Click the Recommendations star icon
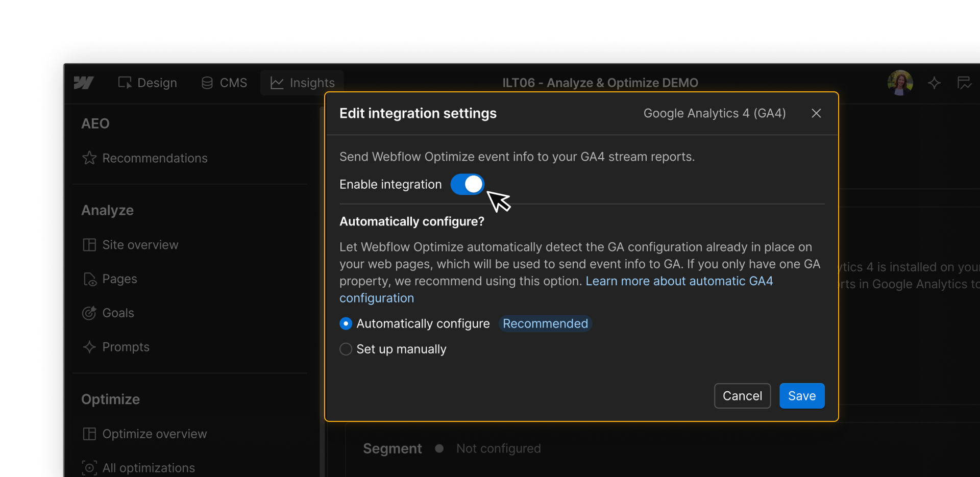The image size is (980, 477). pyautogui.click(x=89, y=158)
